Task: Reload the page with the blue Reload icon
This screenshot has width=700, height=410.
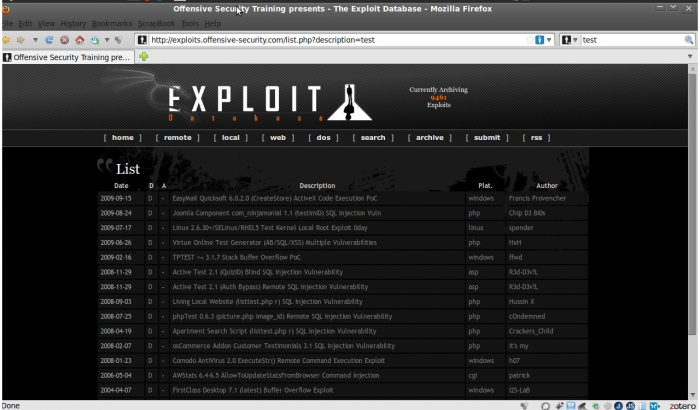Action: pos(49,40)
